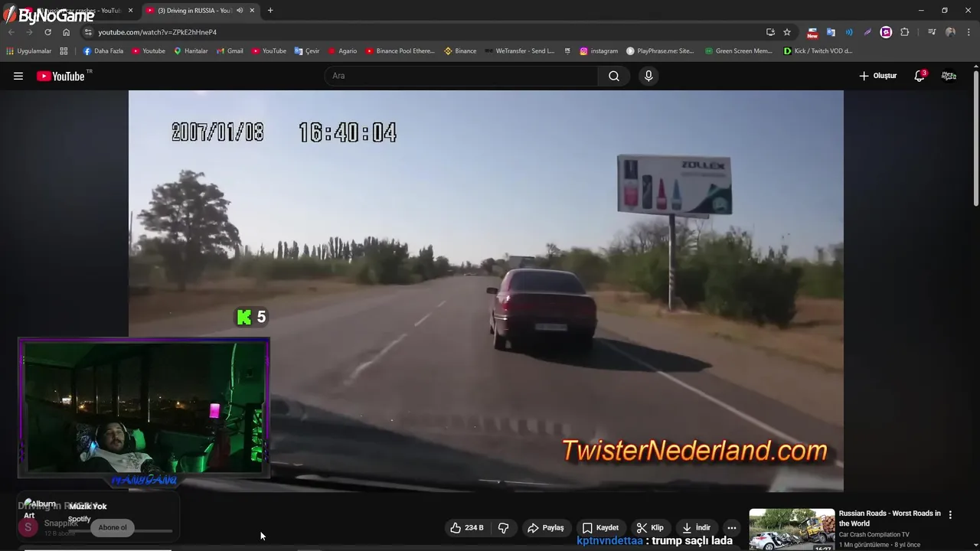Click the dashcam video player area

tap(486, 291)
